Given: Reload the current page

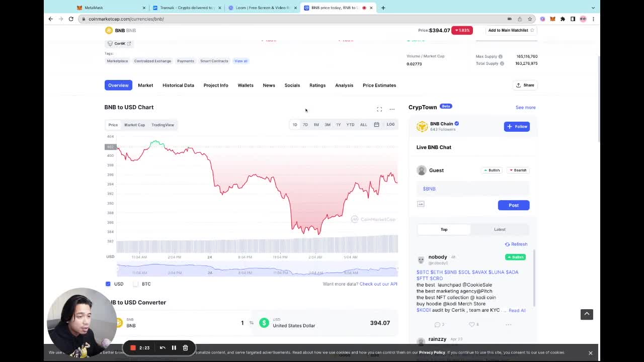Looking at the screenshot, I should [71, 19].
